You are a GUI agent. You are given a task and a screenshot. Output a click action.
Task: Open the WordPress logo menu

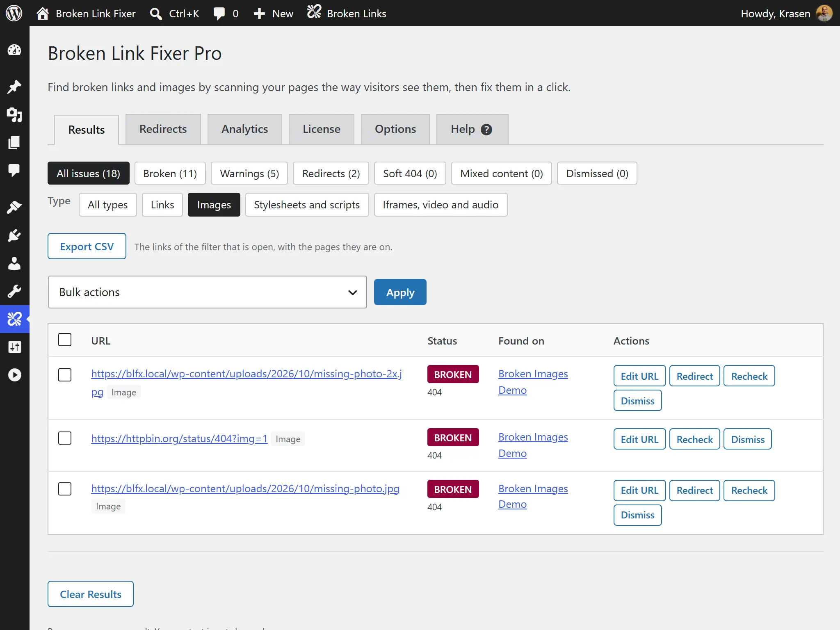14,13
